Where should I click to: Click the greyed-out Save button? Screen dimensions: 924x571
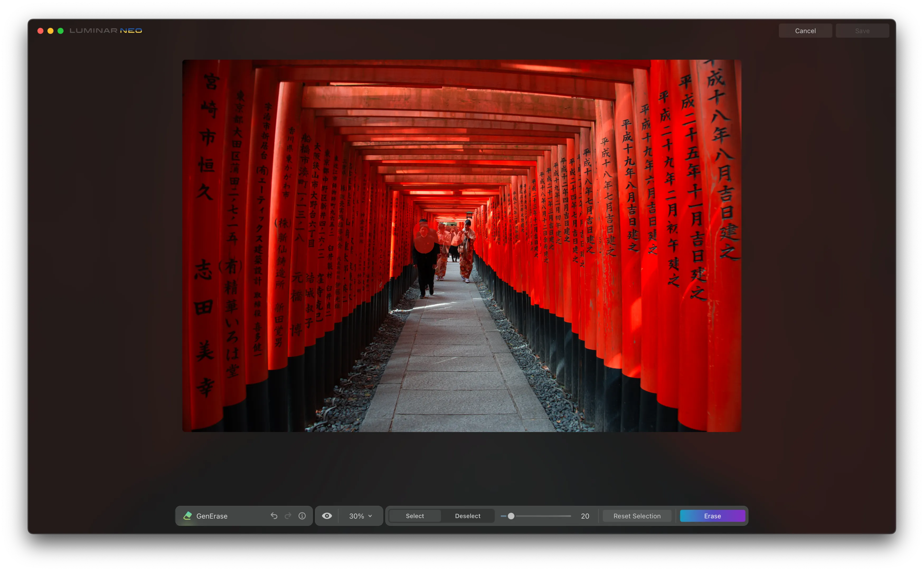coord(862,31)
